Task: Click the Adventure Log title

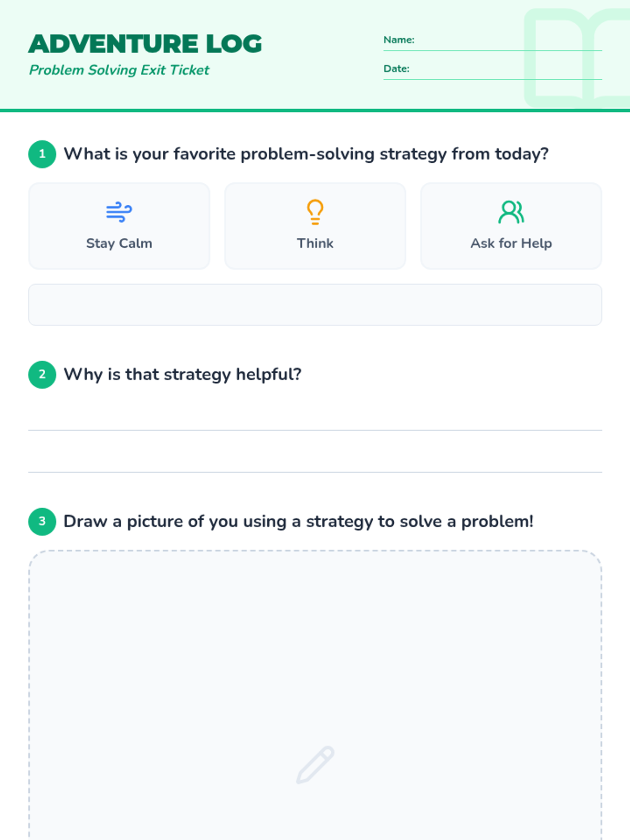Action: [x=145, y=44]
